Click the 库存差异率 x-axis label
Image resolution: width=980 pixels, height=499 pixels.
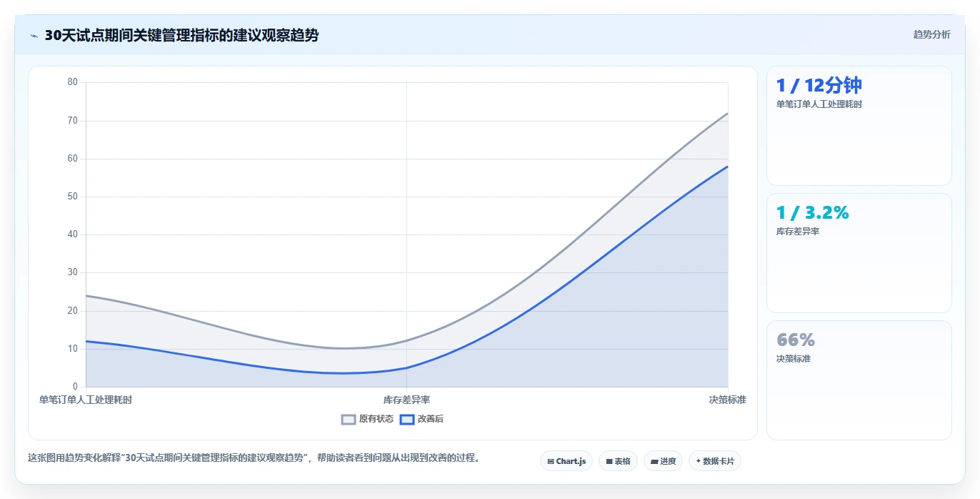coord(406,400)
